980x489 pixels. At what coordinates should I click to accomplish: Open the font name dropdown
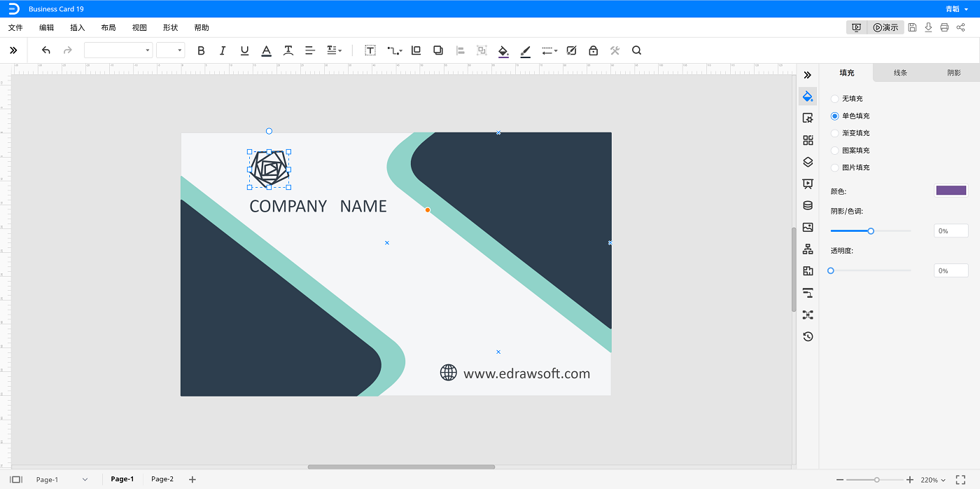(118, 50)
